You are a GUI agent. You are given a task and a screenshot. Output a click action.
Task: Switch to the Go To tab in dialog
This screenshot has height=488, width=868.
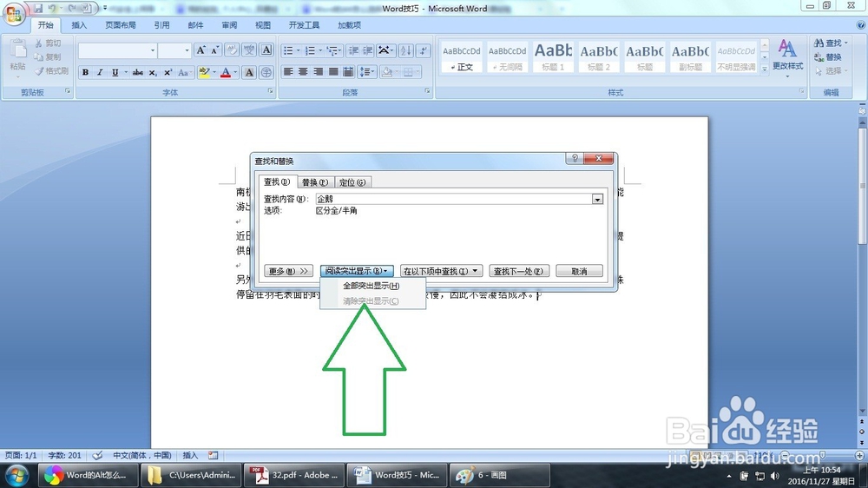click(352, 182)
